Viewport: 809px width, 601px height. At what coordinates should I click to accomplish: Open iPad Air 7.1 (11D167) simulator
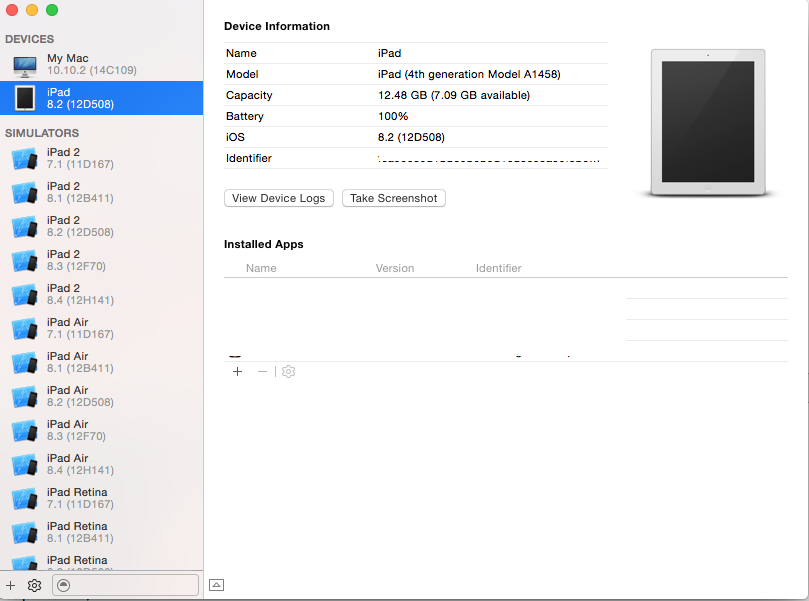(102, 329)
